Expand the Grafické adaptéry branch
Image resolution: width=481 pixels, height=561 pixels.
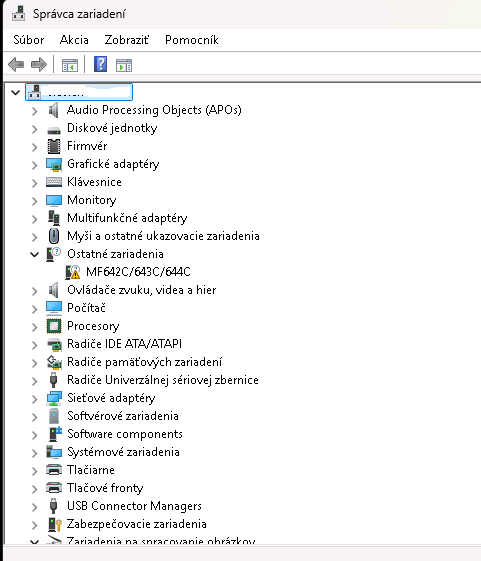point(34,165)
